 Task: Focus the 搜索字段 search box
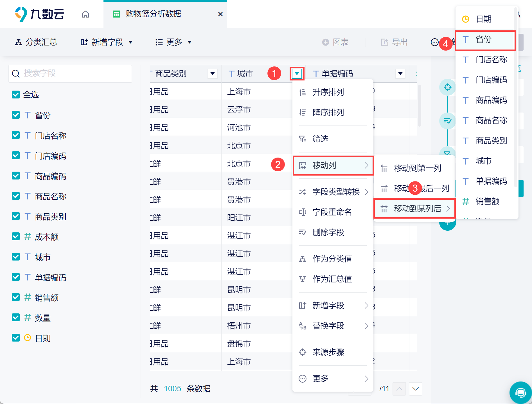[x=70, y=73]
